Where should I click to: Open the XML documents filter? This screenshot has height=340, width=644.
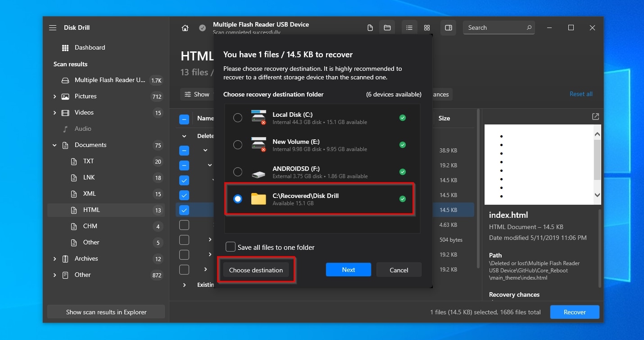click(x=106, y=193)
